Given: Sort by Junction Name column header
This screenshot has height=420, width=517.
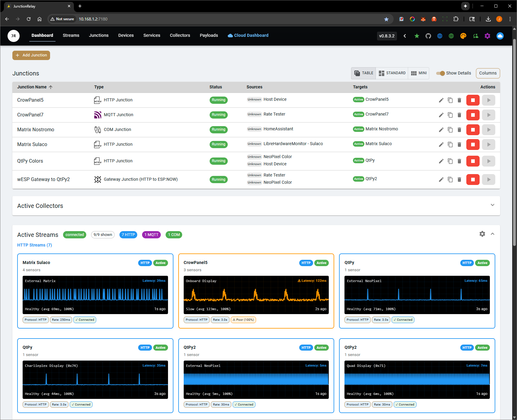Looking at the screenshot, I should tap(32, 87).
